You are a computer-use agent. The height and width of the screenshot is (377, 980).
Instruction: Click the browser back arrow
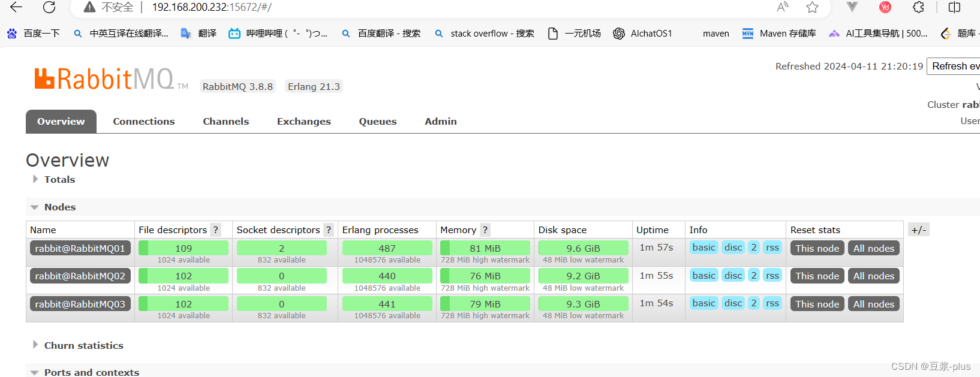16,7
